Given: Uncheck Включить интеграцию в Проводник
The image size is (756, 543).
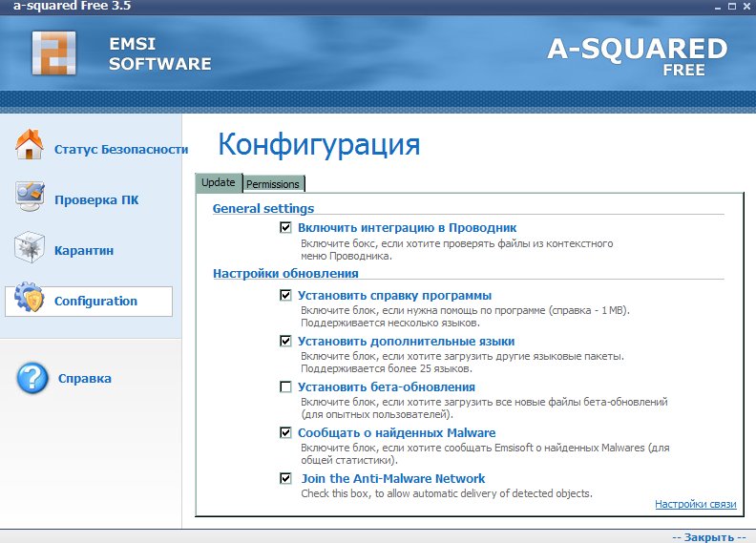Looking at the screenshot, I should click(285, 227).
